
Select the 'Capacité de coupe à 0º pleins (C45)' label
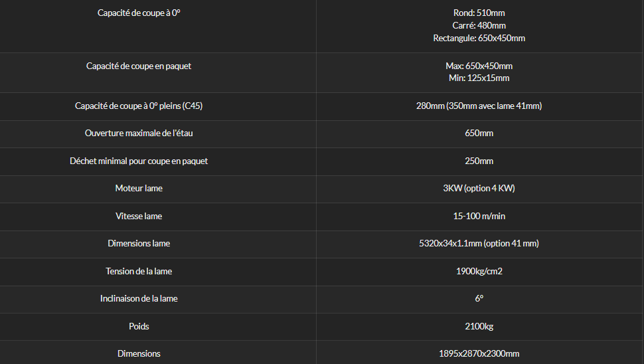point(139,106)
